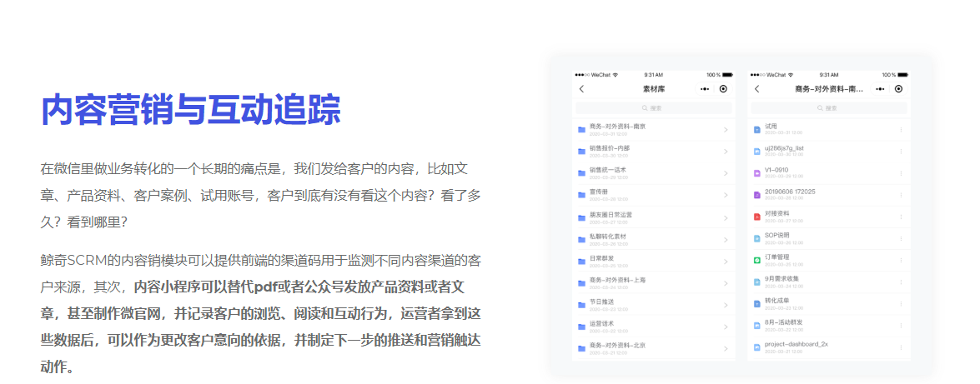The width and height of the screenshot is (980, 384).
Task: Expand the 商务-对外资料-北京 folder chevron
Action: pos(726,348)
